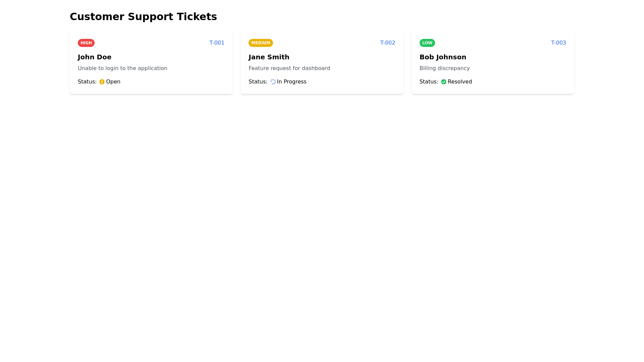Click 'Feature request for dashboard' description

pyautogui.click(x=289, y=68)
